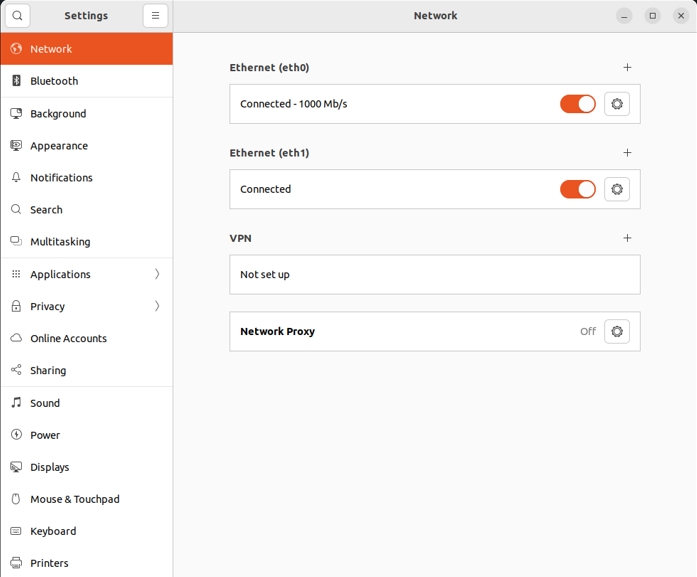Viewport: 697px width, 577px height.
Task: Click the Multitasking icon
Action: point(16,241)
